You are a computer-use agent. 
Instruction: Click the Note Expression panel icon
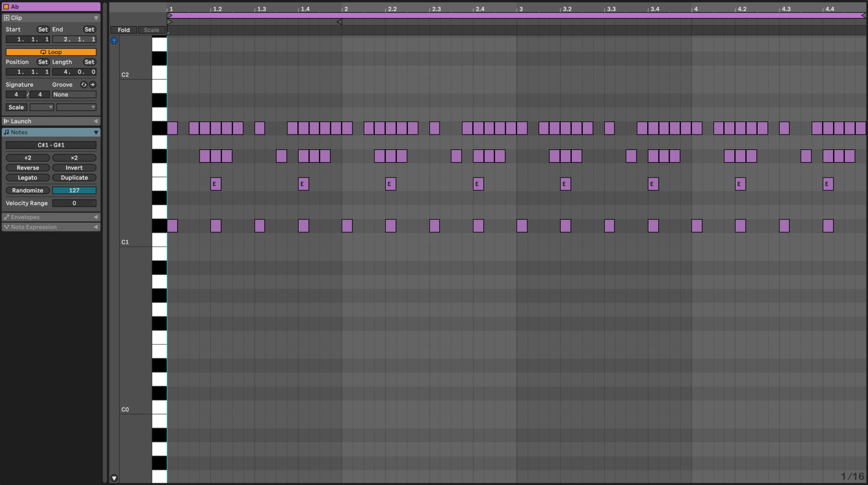click(x=6, y=227)
